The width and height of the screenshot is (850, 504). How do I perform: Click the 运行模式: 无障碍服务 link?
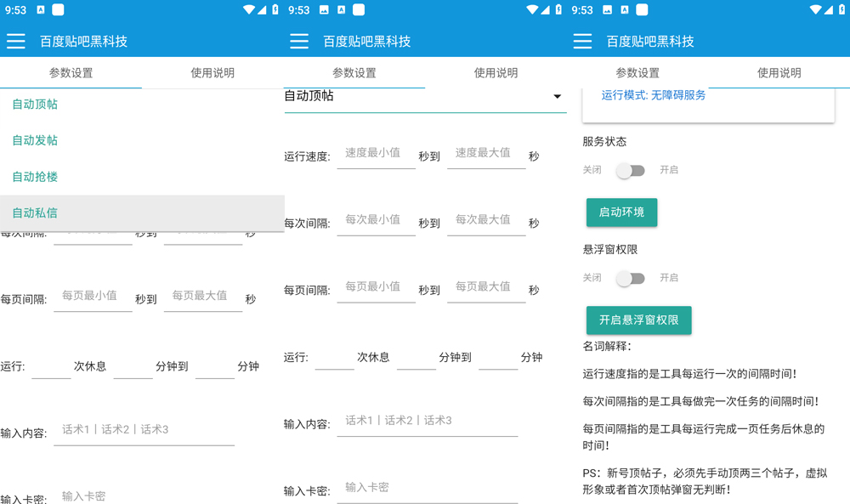click(x=653, y=95)
